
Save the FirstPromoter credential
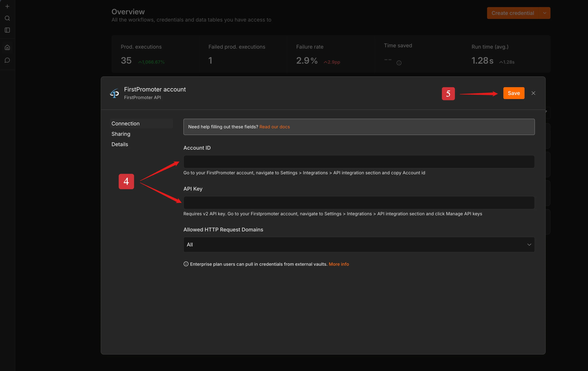click(513, 93)
